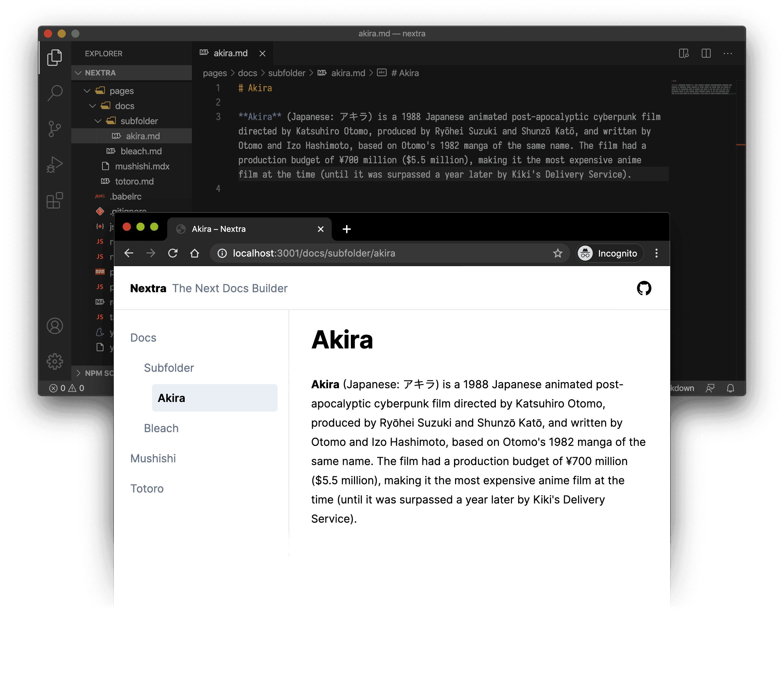This screenshot has width=784, height=677.
Task: Reload the page in the browser
Action: [x=173, y=253]
